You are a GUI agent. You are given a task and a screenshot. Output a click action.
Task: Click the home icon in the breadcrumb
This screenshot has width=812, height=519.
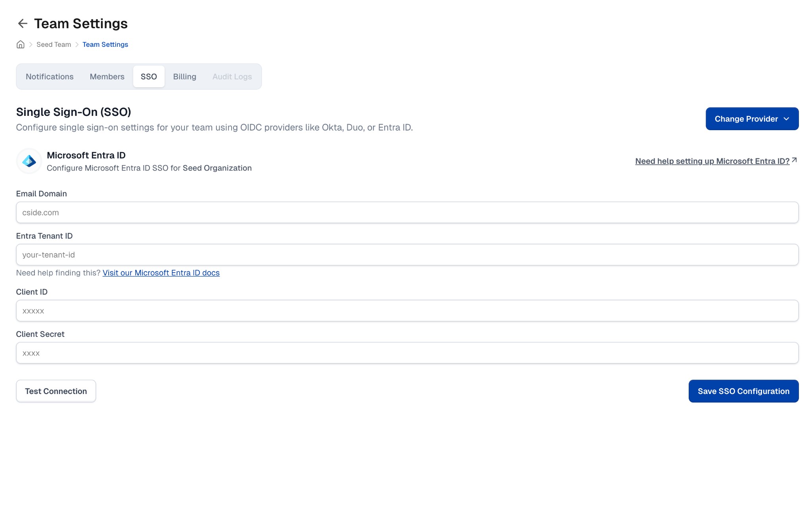click(20, 44)
